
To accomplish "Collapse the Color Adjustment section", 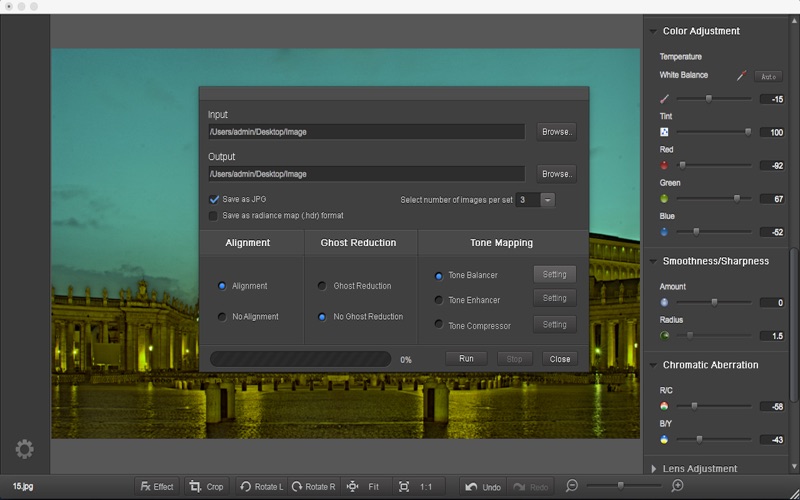I will click(653, 32).
